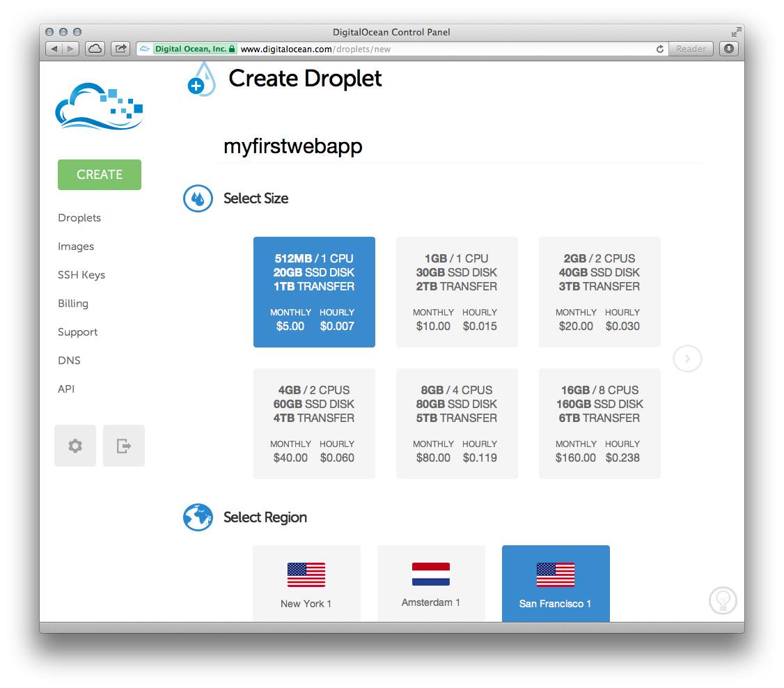The image size is (784, 688).
Task: Open Billing in the sidebar
Action: click(73, 304)
